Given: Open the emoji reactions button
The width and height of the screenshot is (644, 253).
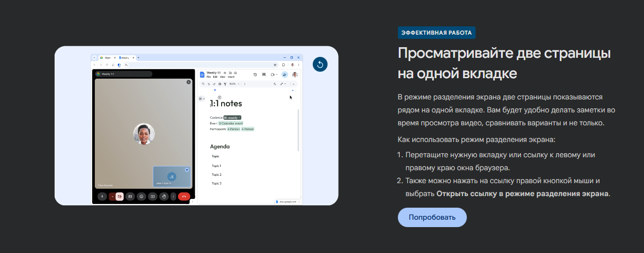Looking at the screenshot, I should [x=141, y=197].
